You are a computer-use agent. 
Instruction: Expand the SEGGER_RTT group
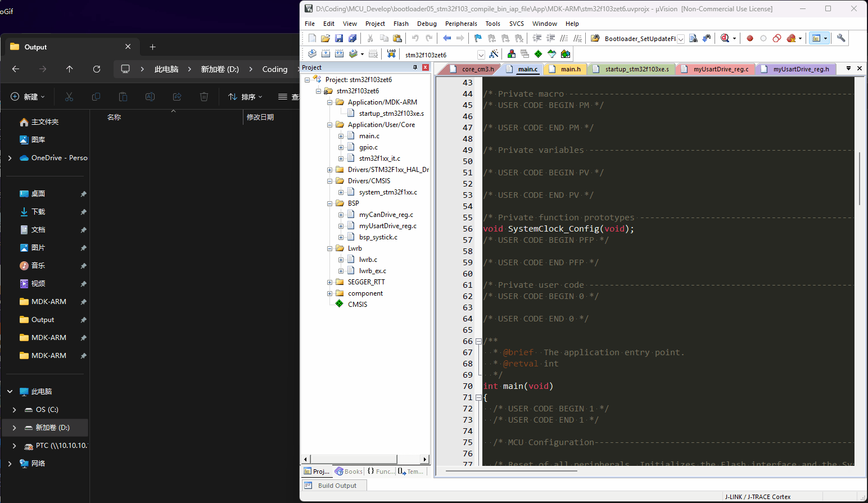330,282
